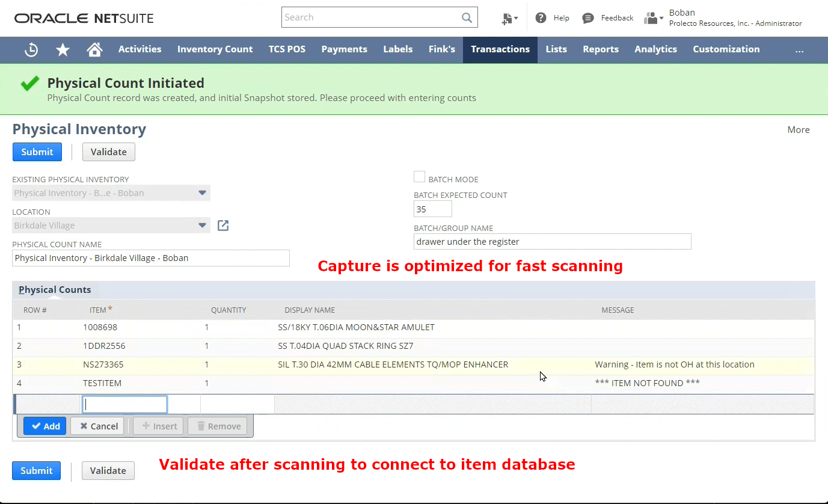Click the search magnifier icon

tap(467, 17)
